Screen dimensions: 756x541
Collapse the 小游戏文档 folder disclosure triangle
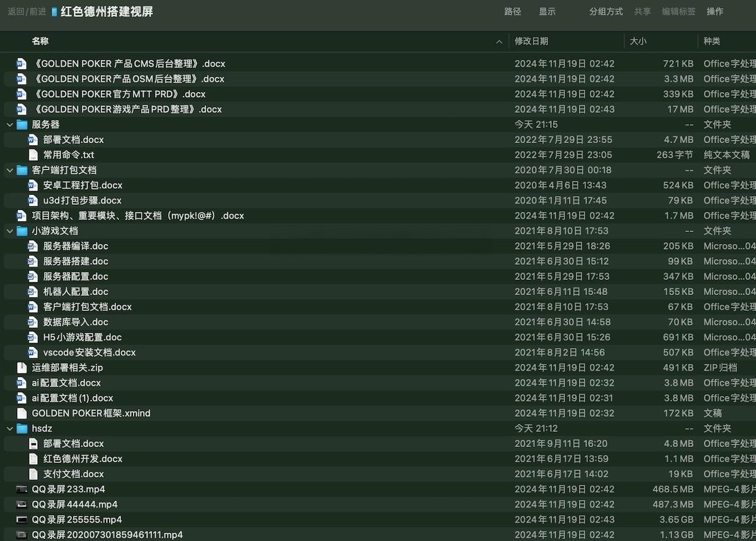9,231
